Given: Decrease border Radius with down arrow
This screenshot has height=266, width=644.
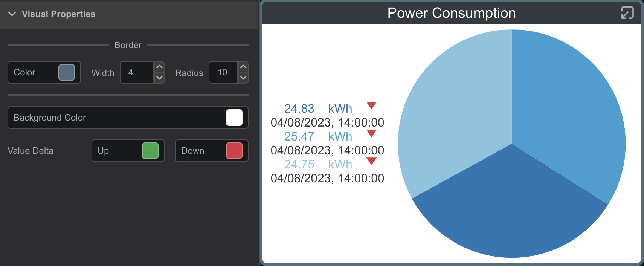Looking at the screenshot, I should 243,78.
